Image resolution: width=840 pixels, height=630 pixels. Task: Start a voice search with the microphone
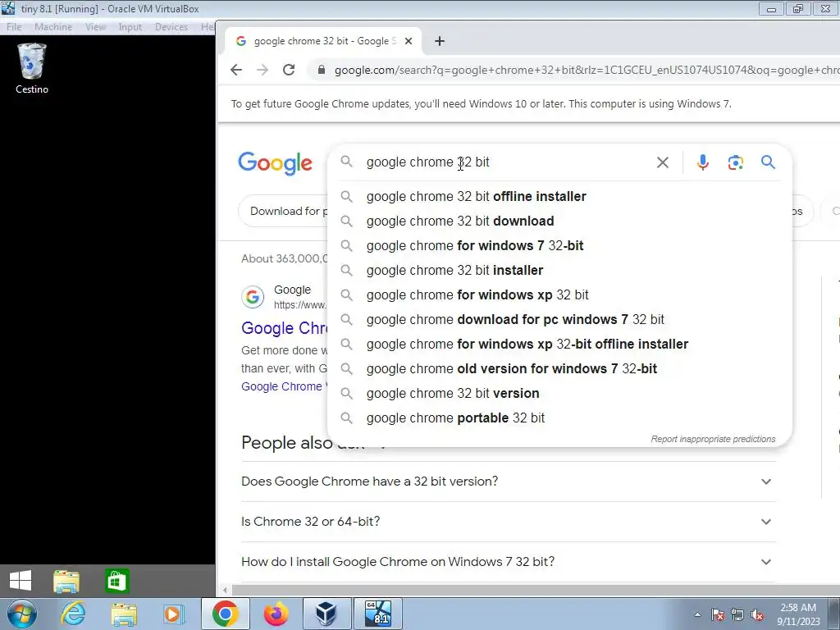703,162
